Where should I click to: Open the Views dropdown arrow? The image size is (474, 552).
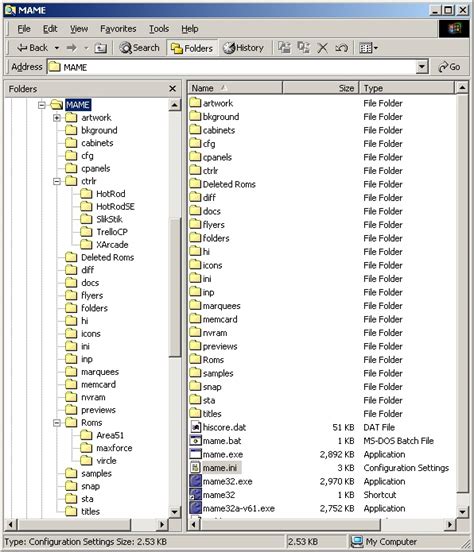376,48
